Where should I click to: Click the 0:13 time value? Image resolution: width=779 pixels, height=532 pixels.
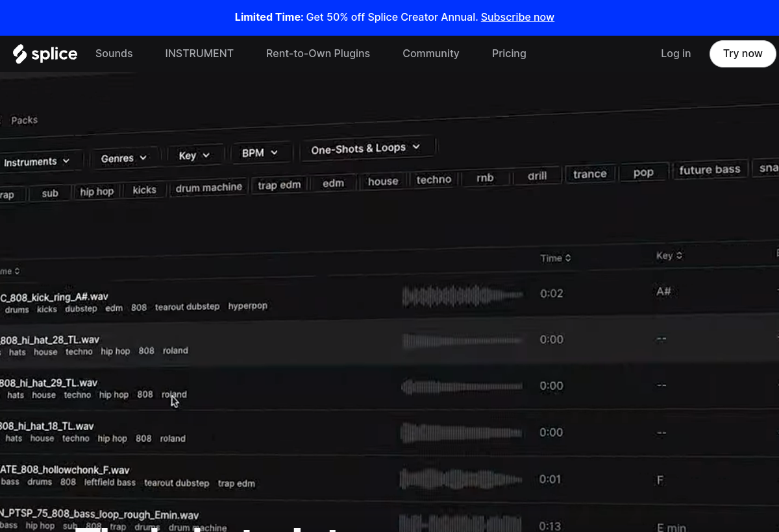tap(550, 526)
